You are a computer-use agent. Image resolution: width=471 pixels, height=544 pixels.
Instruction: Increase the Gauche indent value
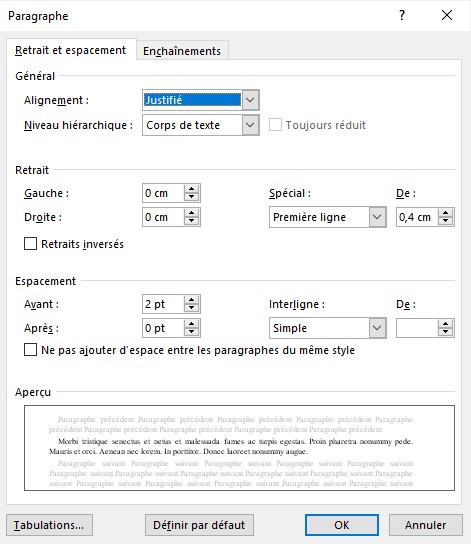(191, 189)
